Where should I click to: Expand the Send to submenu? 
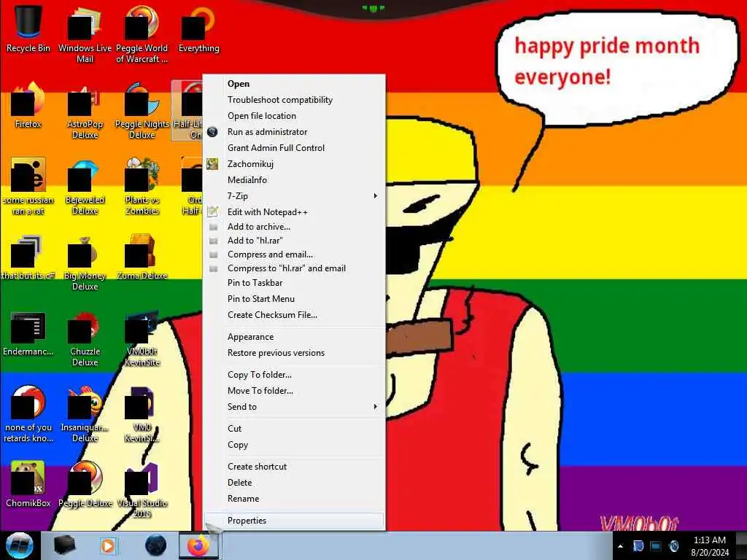pos(294,407)
